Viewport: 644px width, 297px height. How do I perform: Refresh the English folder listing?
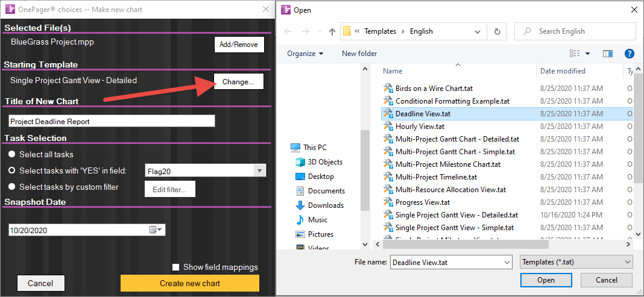click(497, 31)
